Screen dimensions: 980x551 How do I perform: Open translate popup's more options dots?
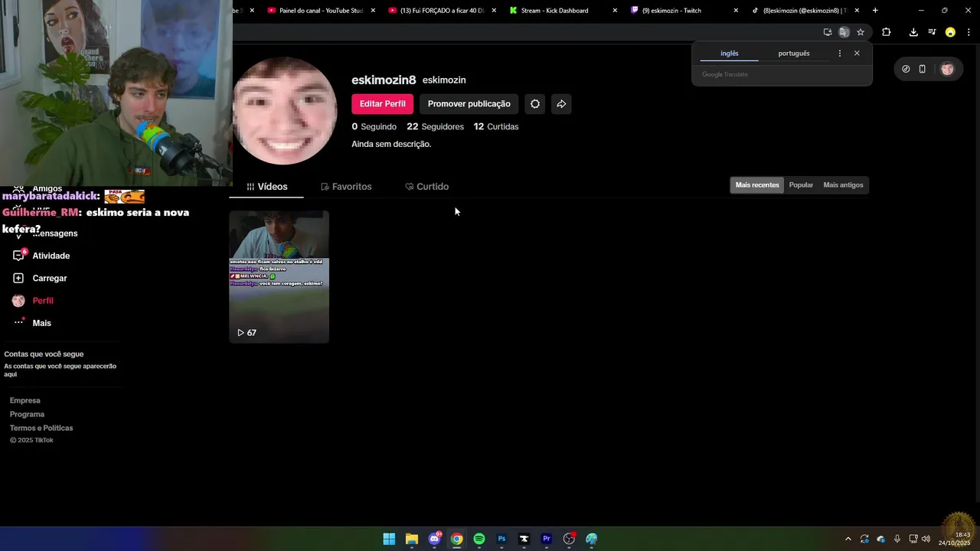840,54
